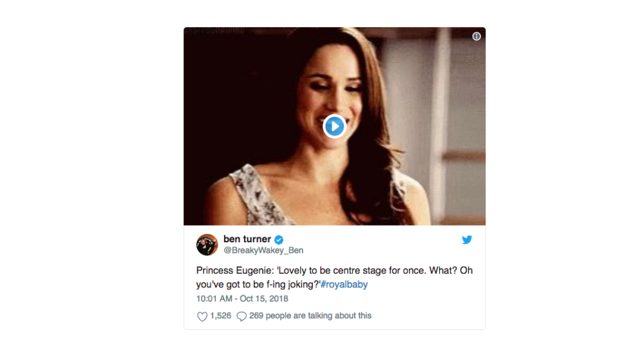Click the 10:01 AM timestamp
Image resolution: width=644 pixels, height=339 pixels.
[x=214, y=299]
